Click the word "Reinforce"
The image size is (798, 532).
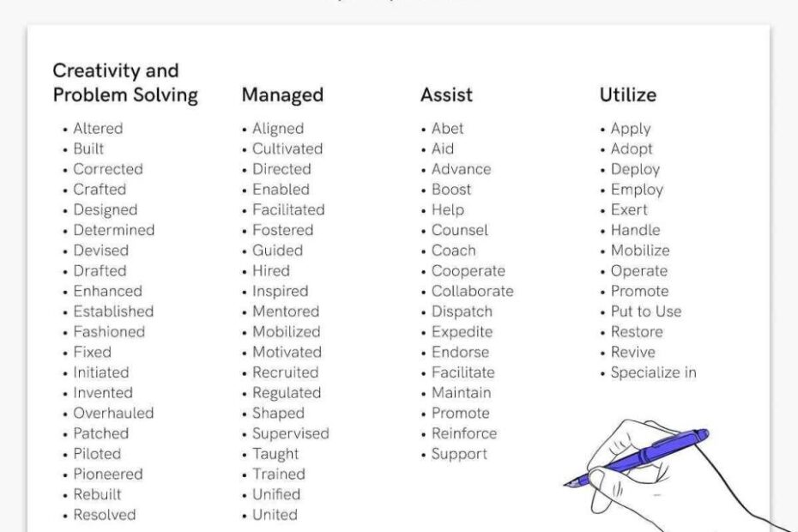pyautogui.click(x=464, y=433)
